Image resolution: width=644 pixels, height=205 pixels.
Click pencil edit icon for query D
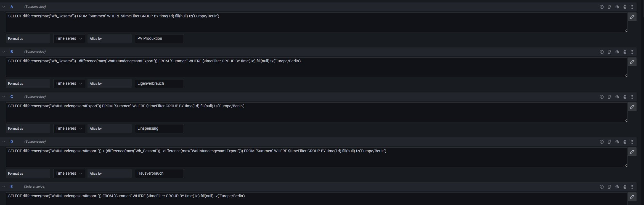coord(632,152)
